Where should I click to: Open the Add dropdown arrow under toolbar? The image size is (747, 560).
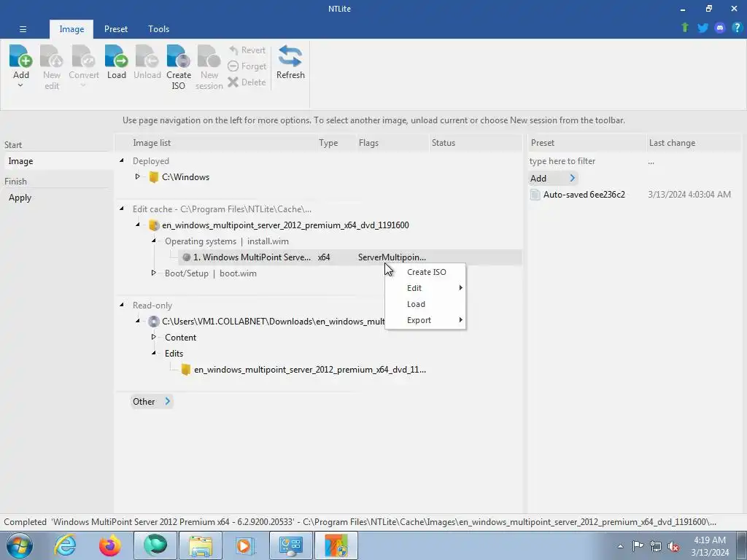click(20, 86)
